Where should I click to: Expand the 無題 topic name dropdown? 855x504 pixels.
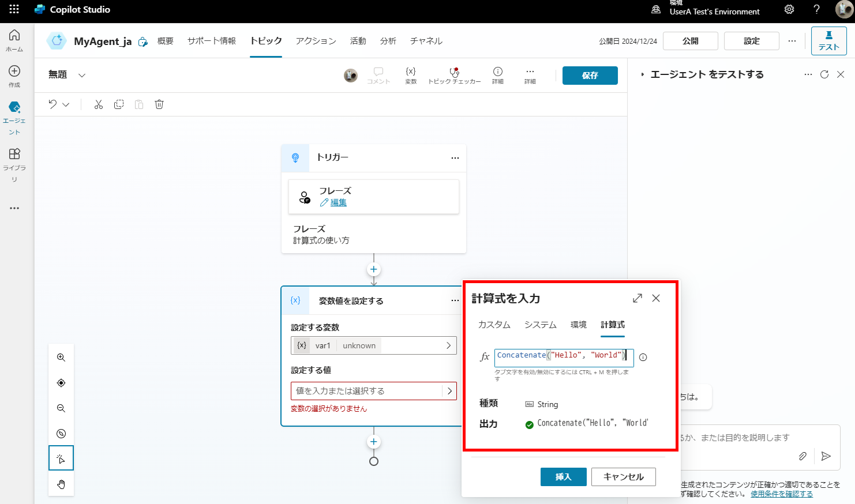82,75
